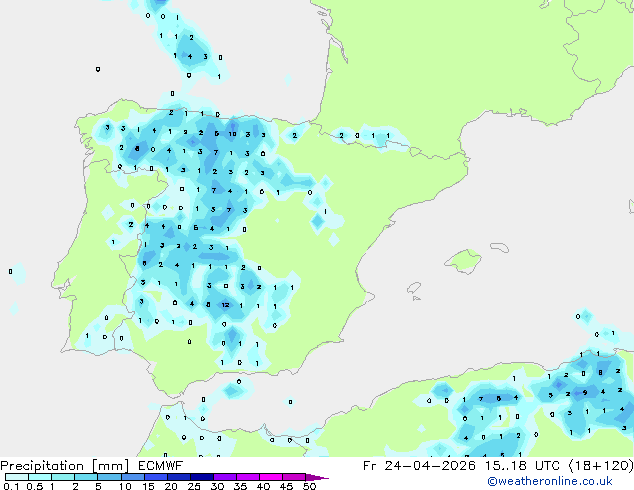Click the '[mm]' unit label
The width and height of the screenshot is (634, 490).
pos(110,466)
